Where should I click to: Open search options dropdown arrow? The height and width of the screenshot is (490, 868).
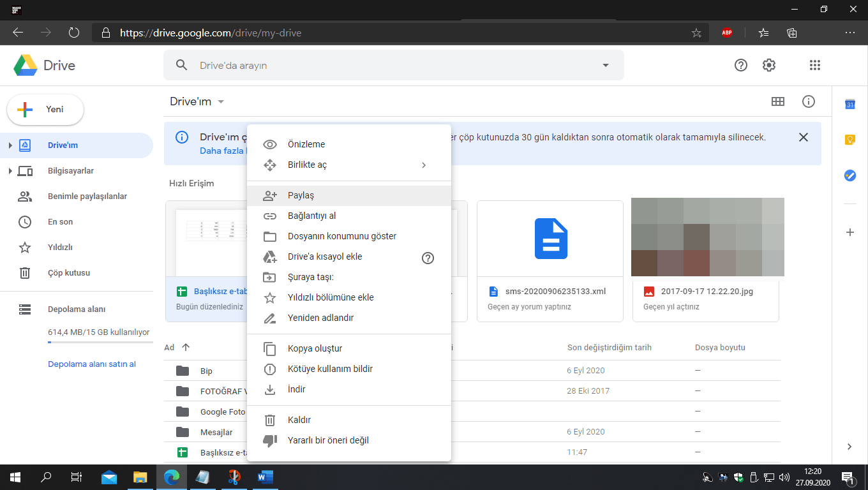click(x=605, y=65)
